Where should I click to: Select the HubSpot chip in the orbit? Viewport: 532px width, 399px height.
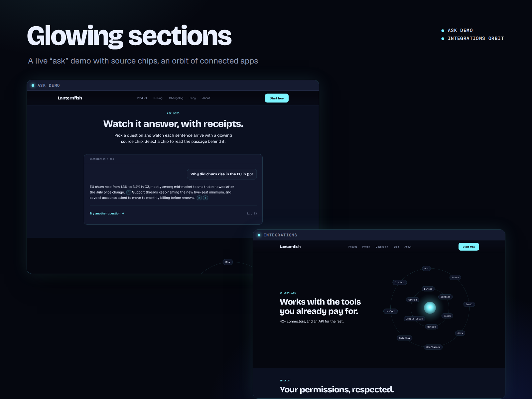click(x=391, y=311)
